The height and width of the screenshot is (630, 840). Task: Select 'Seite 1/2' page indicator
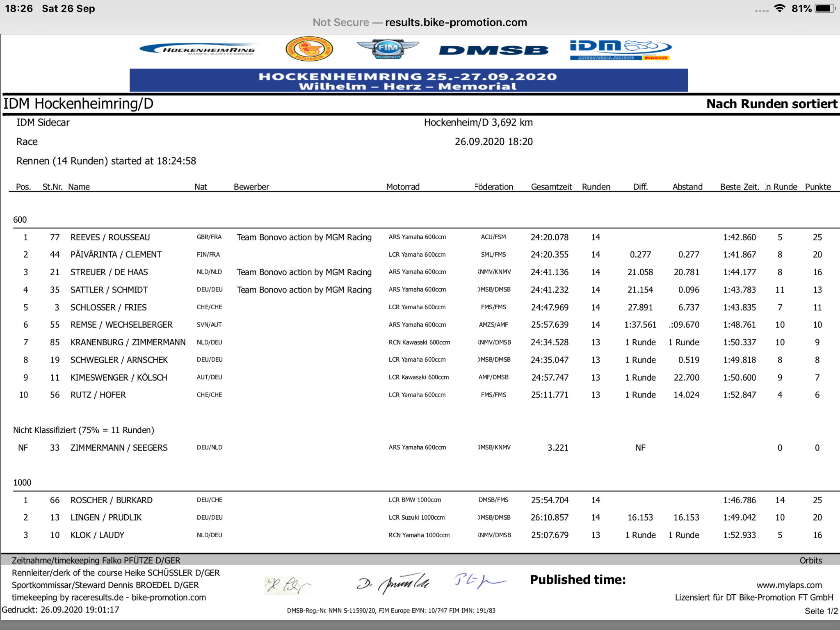click(x=821, y=611)
